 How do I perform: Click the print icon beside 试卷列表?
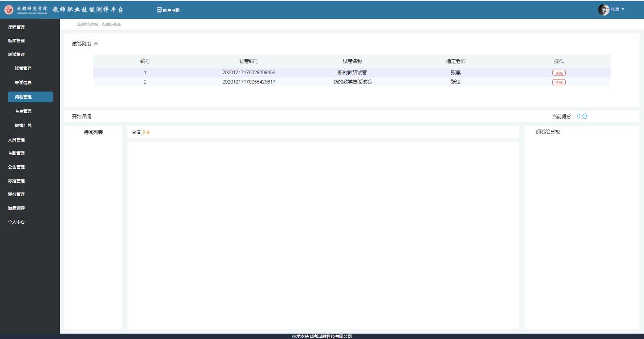tap(96, 44)
